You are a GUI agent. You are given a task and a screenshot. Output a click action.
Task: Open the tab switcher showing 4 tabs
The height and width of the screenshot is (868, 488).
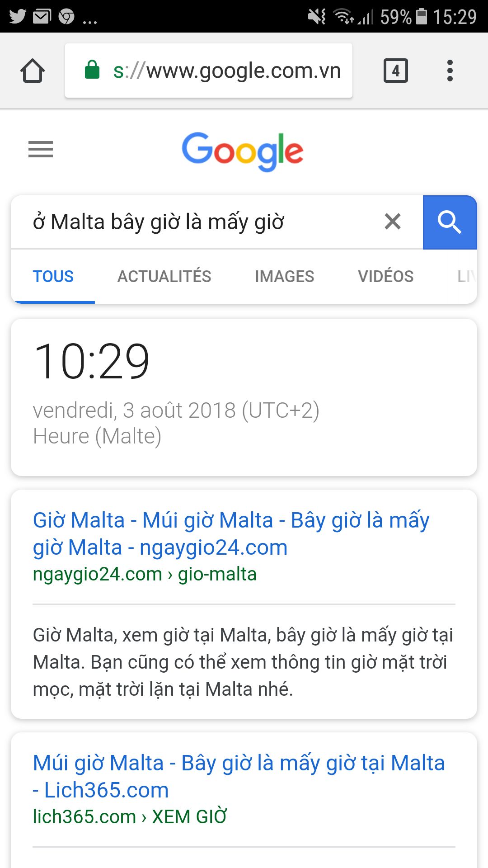395,71
